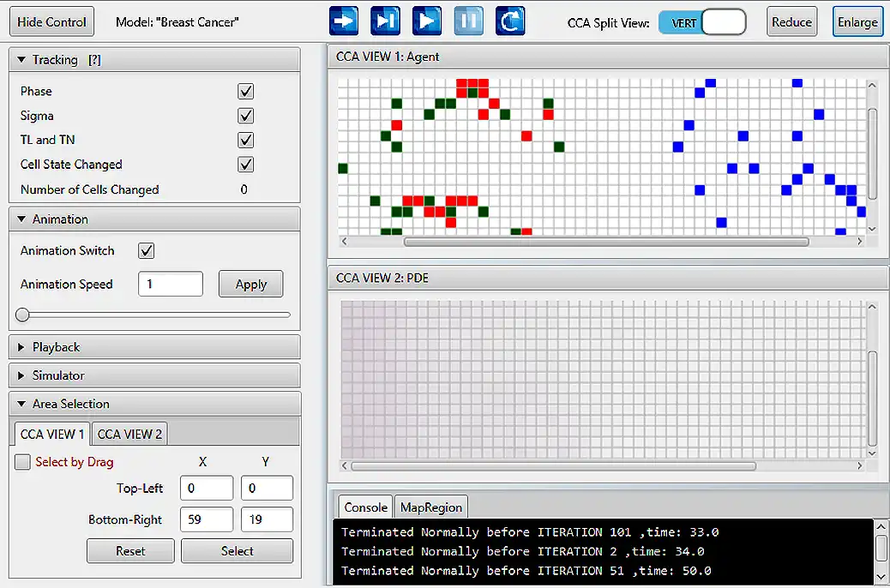890x588 pixels.
Task: Enable Select by Drag in Area Selection
Action: point(22,462)
